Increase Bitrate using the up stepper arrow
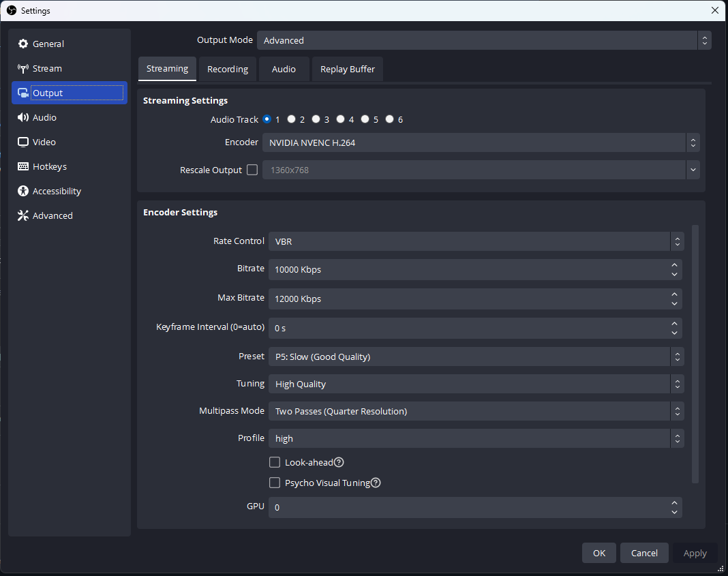The height and width of the screenshot is (576, 728). point(674,266)
